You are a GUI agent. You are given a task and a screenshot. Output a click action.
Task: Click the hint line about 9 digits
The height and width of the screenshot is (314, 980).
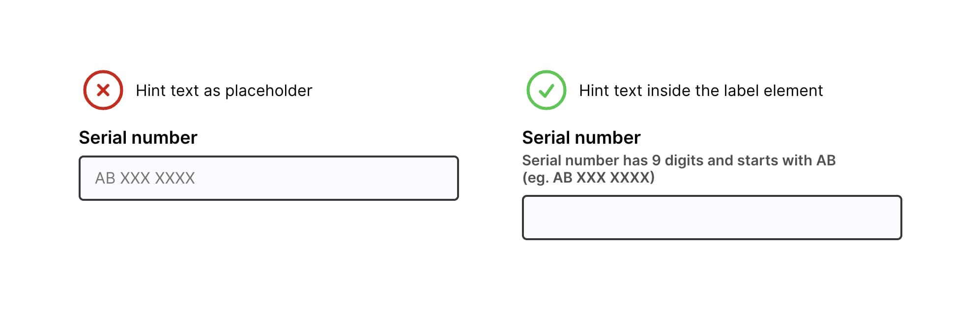coord(681,160)
